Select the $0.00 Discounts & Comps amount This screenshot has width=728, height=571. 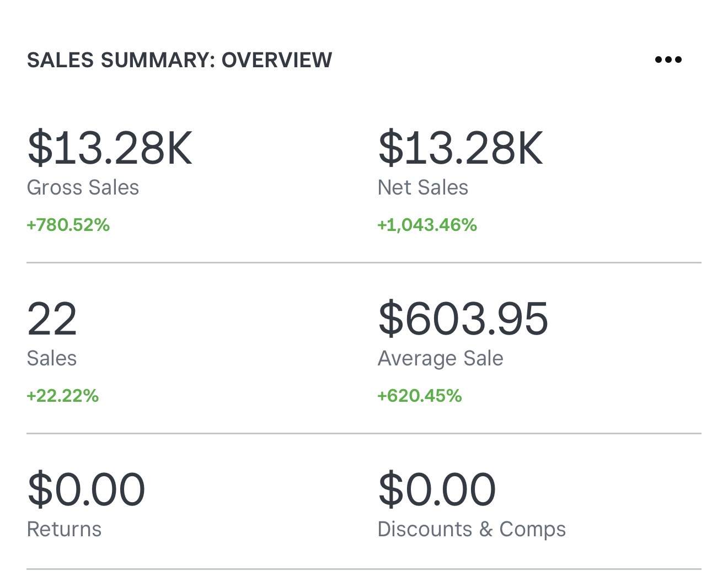tap(437, 489)
